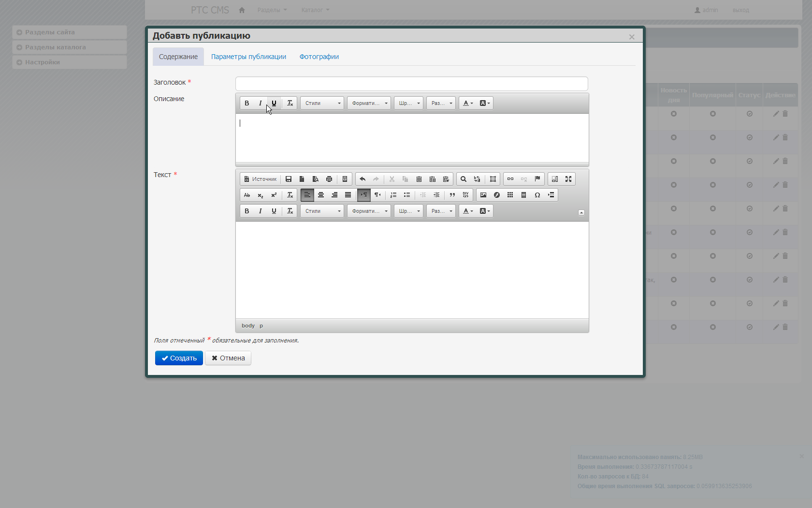
Task: Click the Заголовок input field
Action: pos(412,84)
